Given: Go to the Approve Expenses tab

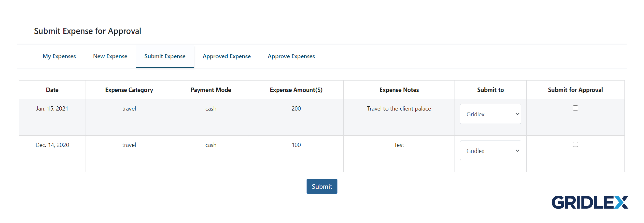Looking at the screenshot, I should click(291, 56).
